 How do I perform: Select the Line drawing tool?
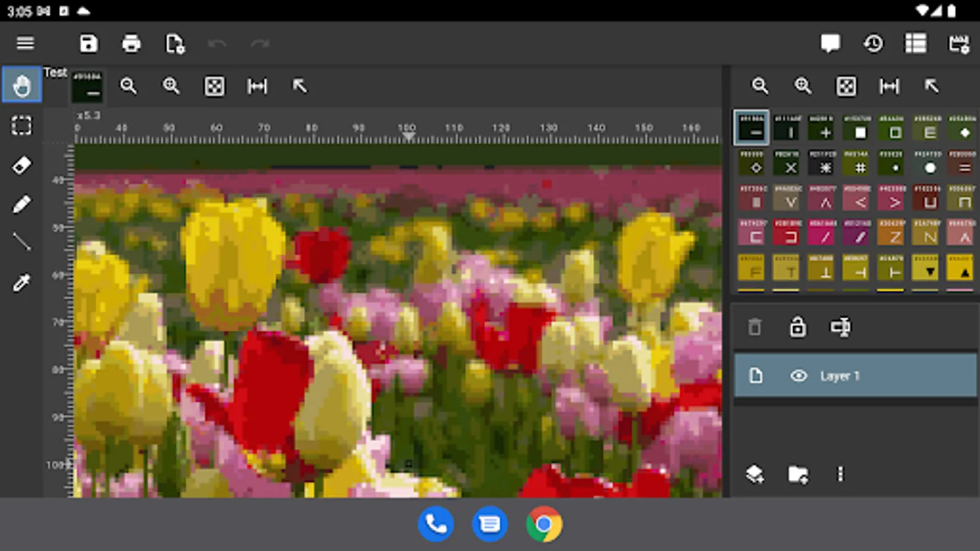tap(22, 243)
